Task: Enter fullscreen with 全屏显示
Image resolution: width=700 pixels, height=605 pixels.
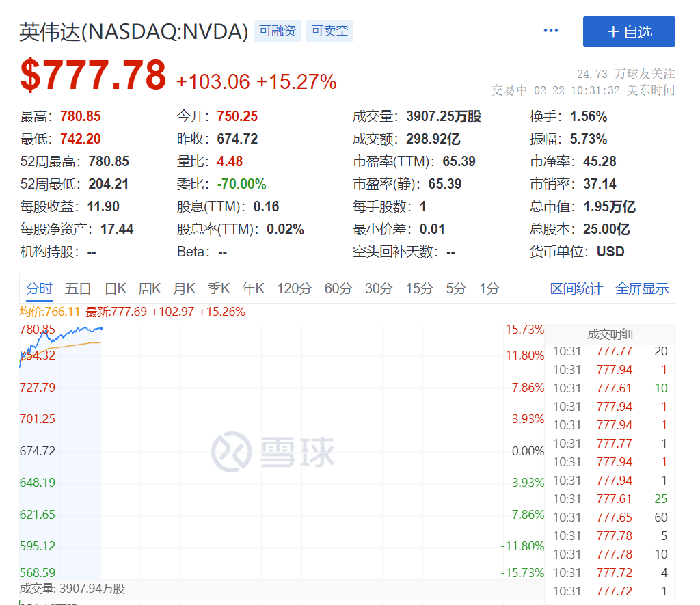Action: (641, 288)
